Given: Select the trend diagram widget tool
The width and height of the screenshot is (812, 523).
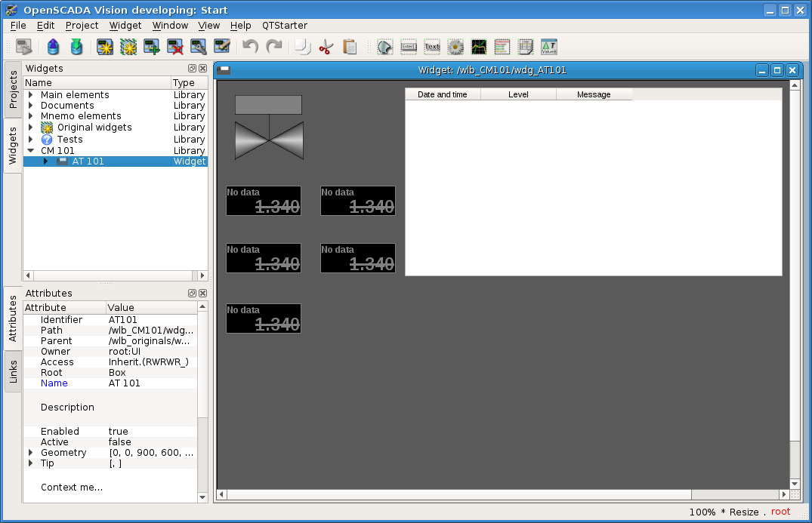Looking at the screenshot, I should pos(479,47).
